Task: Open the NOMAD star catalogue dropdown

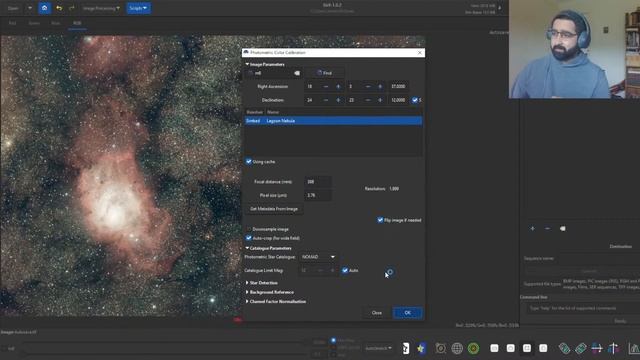Action: [318, 257]
